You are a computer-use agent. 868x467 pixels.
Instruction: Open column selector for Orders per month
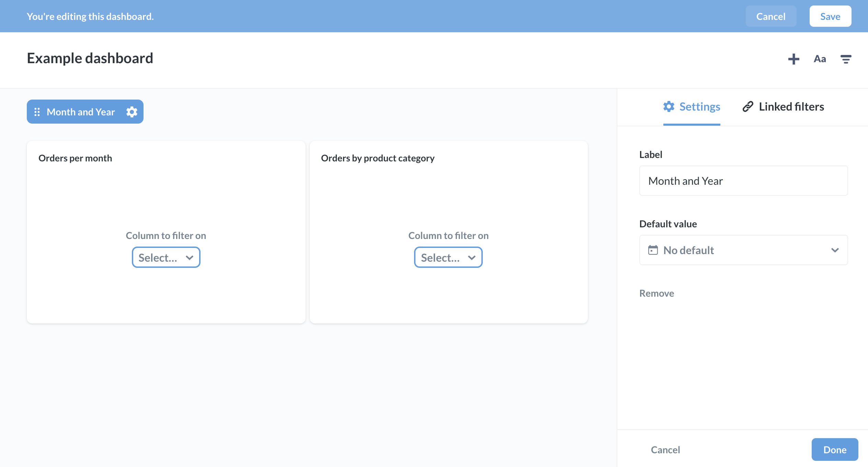[x=166, y=258]
